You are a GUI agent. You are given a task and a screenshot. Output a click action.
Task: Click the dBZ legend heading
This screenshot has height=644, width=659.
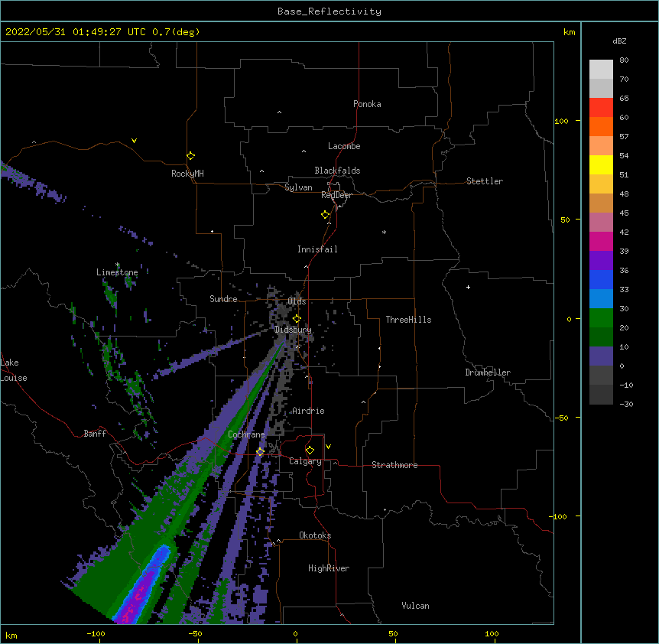coord(619,41)
